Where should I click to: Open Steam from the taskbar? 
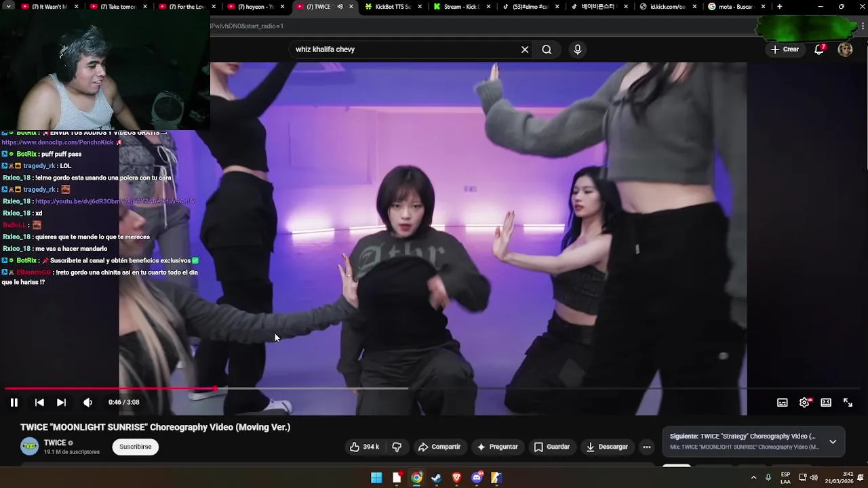[x=437, y=478]
